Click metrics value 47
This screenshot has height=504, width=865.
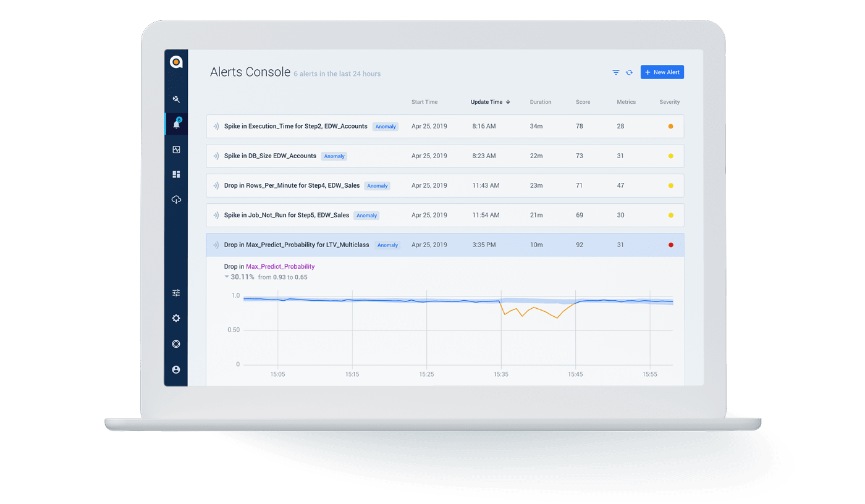(x=620, y=185)
